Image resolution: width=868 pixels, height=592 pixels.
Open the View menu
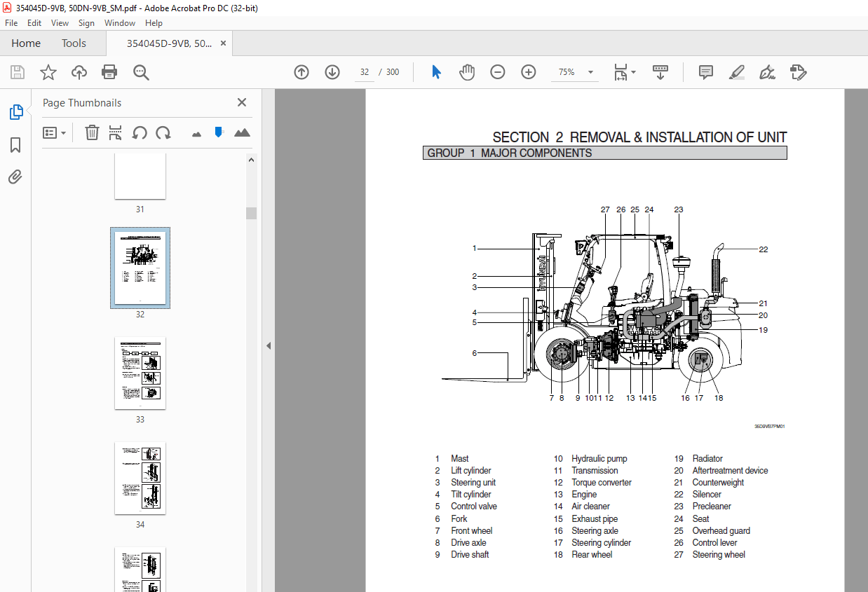60,22
